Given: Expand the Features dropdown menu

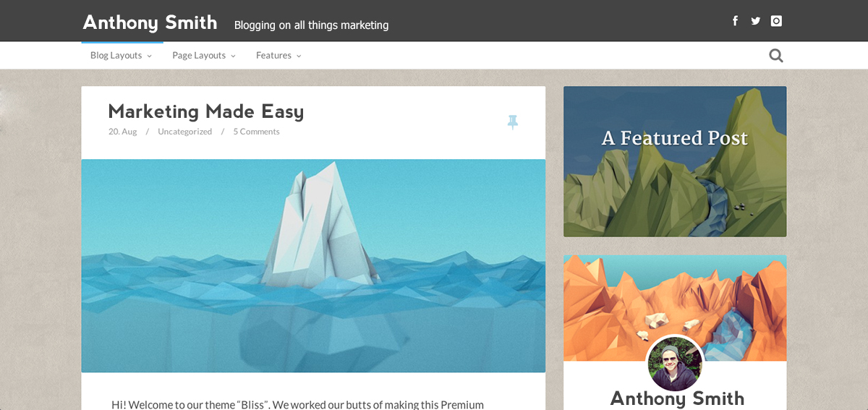Looking at the screenshot, I should (x=278, y=56).
